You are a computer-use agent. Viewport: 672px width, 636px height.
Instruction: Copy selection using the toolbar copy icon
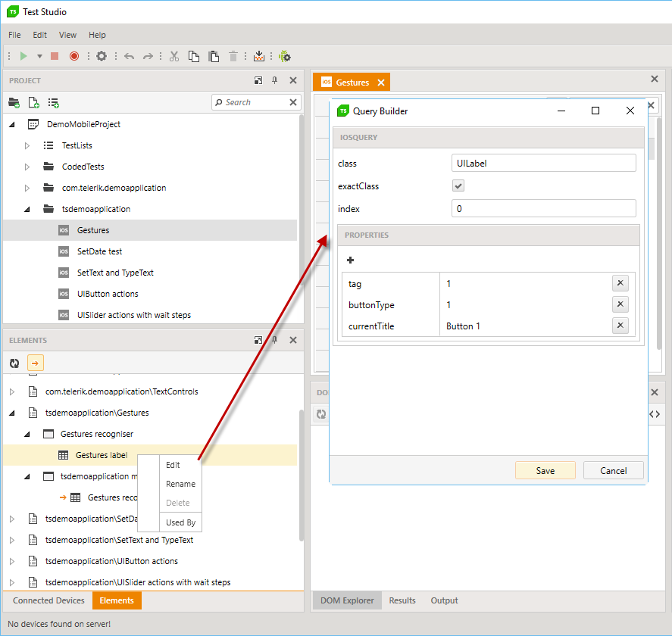(194, 56)
